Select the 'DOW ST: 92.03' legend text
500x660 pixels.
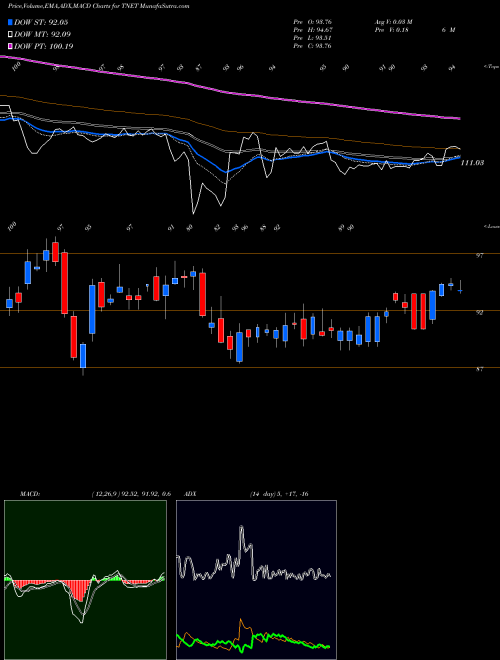pyautogui.click(x=41, y=22)
